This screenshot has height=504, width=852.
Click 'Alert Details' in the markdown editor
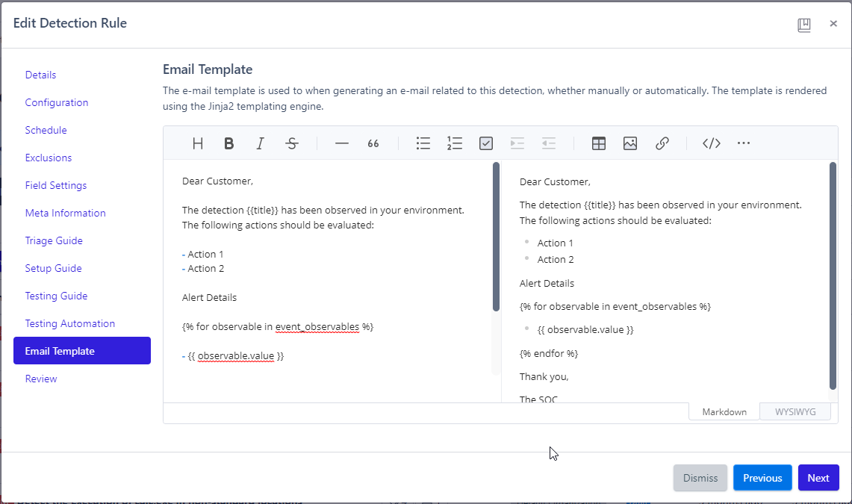209,298
